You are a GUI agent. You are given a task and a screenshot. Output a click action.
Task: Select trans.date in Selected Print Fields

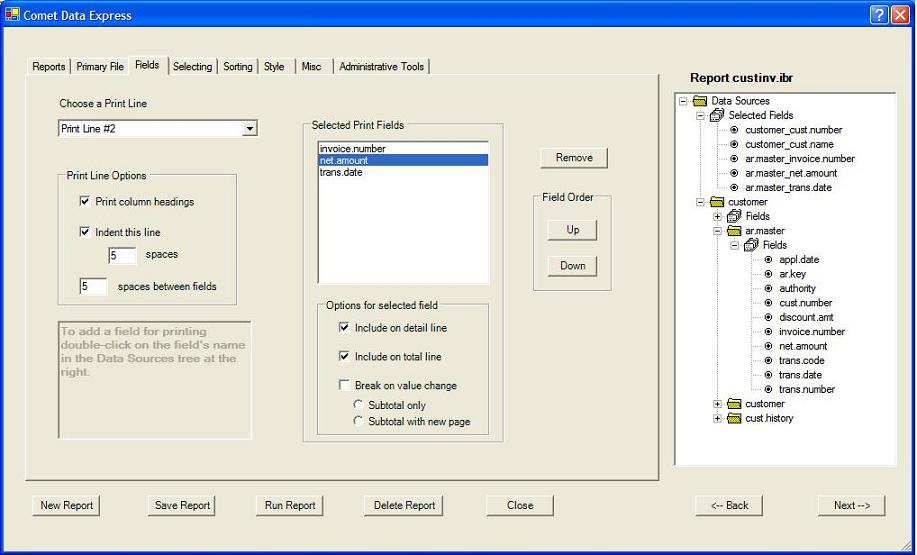[x=403, y=172]
